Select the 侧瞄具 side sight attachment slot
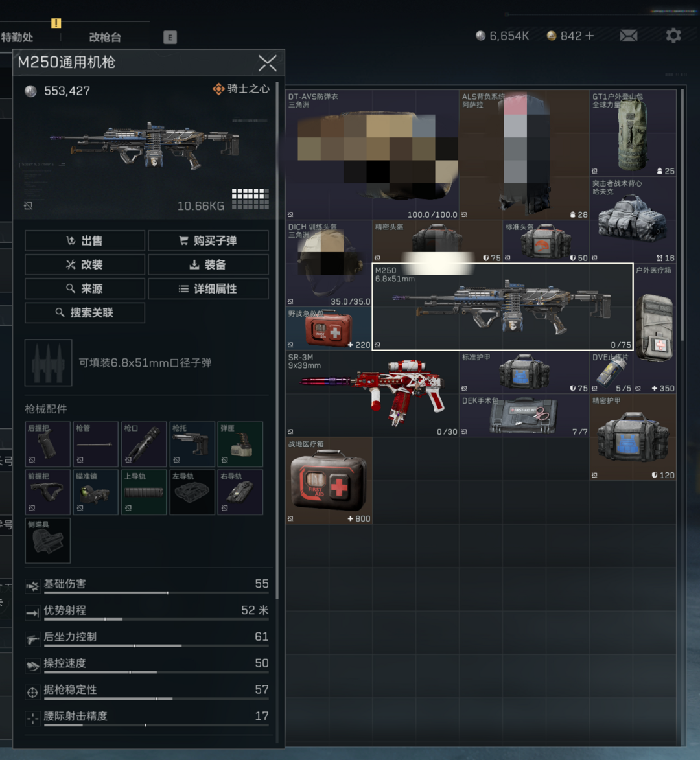The width and height of the screenshot is (700, 760). point(47,540)
